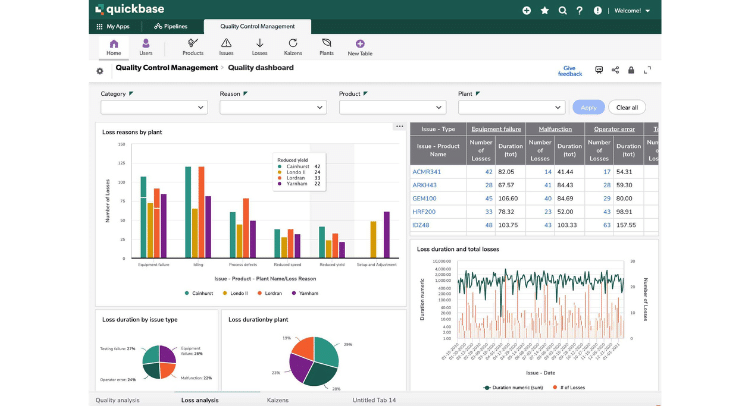Image resolution: width=750 pixels, height=406 pixels.
Task: Click the Clear all button
Action: tap(627, 108)
